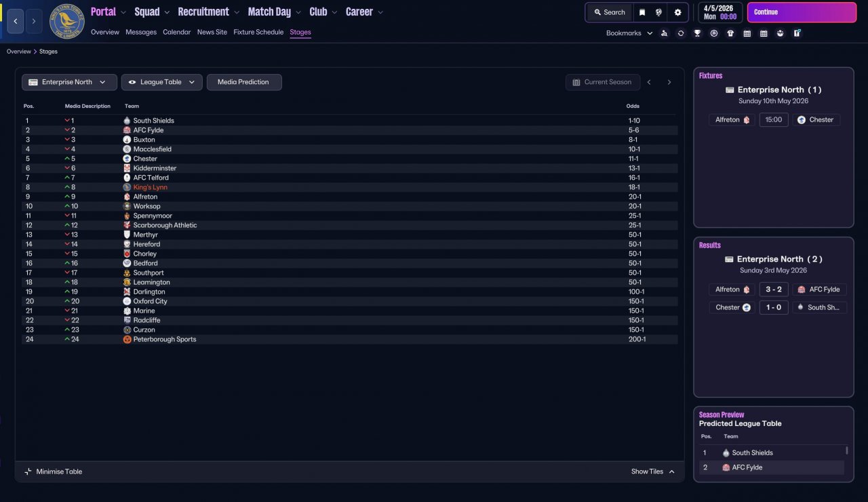Expand the Career menu chevron
Image resolution: width=868 pixels, height=502 pixels.
(380, 12)
